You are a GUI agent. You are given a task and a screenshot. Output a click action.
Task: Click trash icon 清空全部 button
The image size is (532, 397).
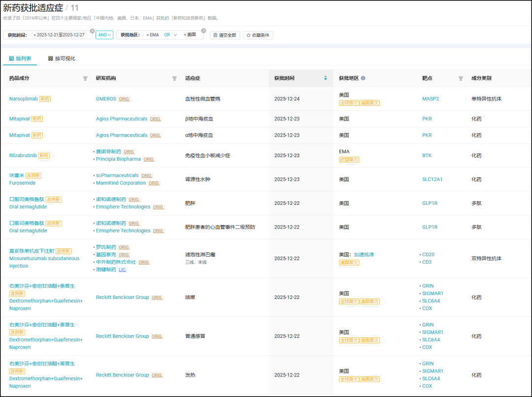click(x=225, y=35)
